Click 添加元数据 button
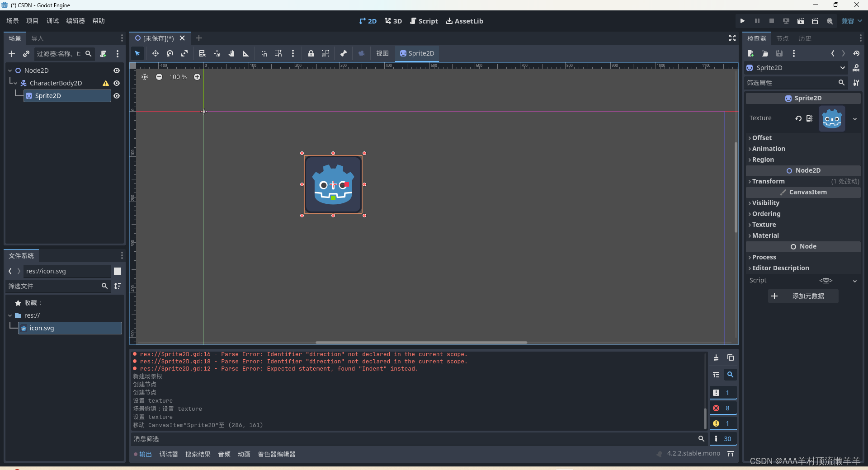Image resolution: width=868 pixels, height=470 pixels. (803, 296)
